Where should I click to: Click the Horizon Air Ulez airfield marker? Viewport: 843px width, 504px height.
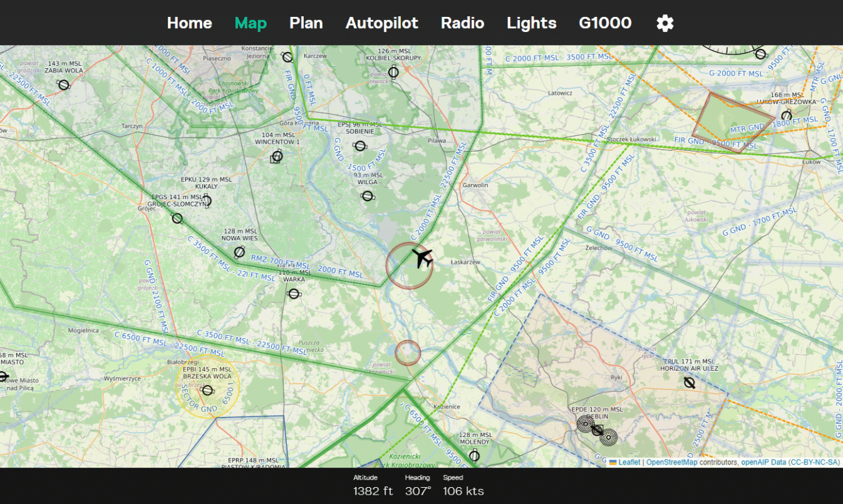[x=689, y=382]
